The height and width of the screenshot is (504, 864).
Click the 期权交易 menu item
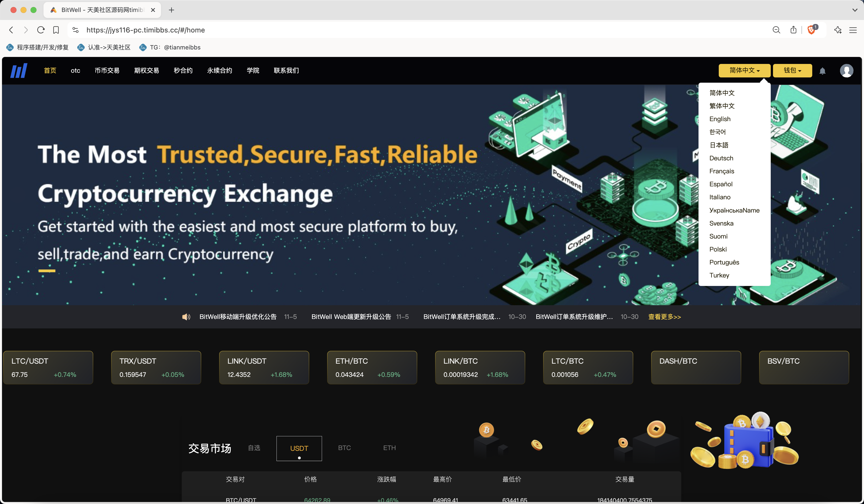pyautogui.click(x=146, y=70)
